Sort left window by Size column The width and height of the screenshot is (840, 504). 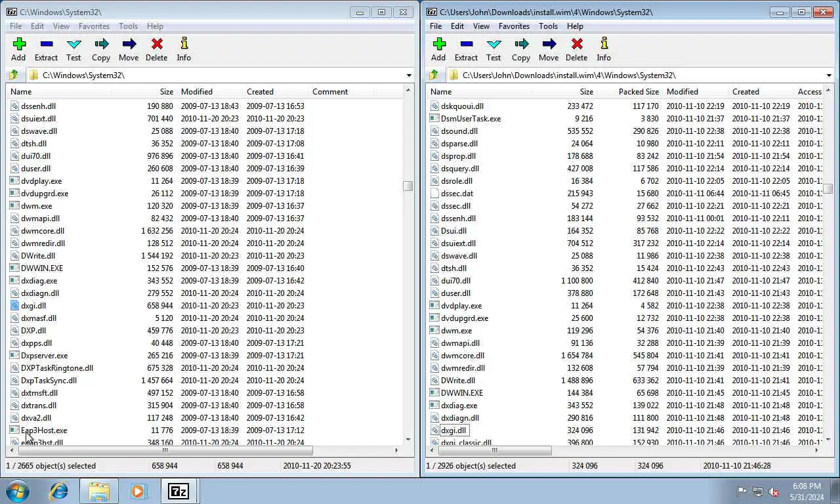click(x=144, y=92)
